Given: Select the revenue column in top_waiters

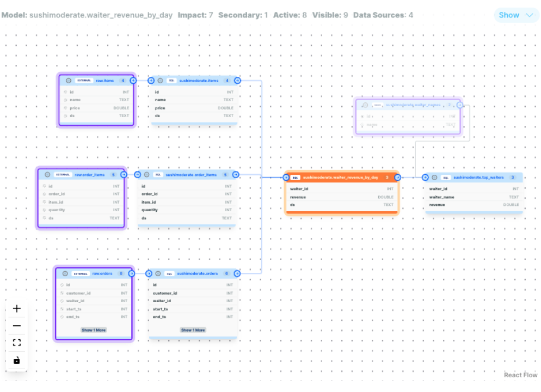Looking at the screenshot, I should click(474, 205).
